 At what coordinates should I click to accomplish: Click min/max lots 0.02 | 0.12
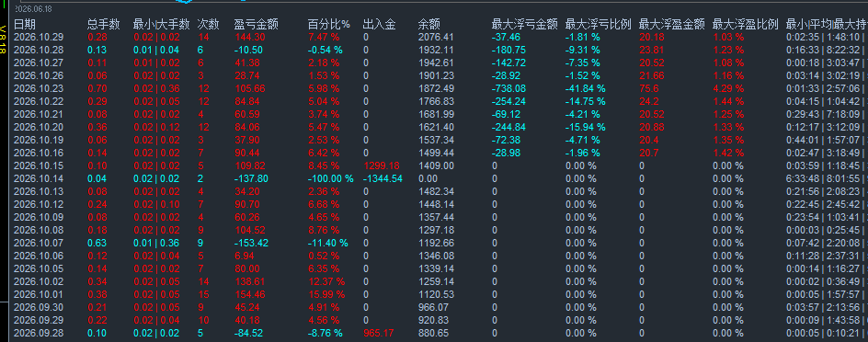point(156,127)
